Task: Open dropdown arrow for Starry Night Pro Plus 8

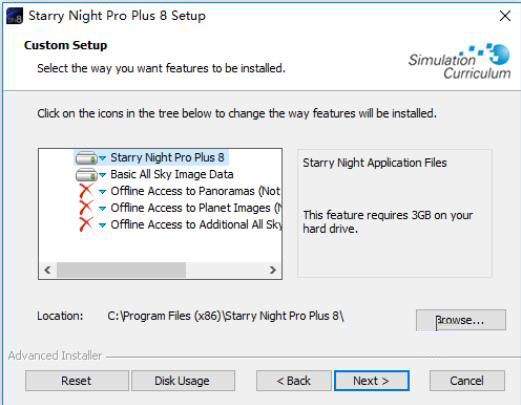Action: 102,158
